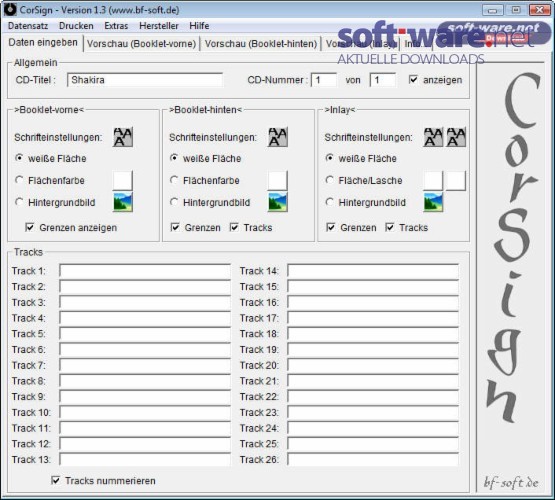The width and height of the screenshot is (555, 500).
Task: Choose background image for Inlay
Action: tap(433, 202)
